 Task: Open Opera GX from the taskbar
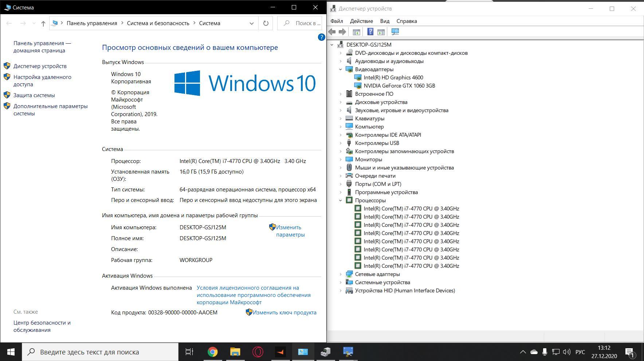click(x=258, y=352)
